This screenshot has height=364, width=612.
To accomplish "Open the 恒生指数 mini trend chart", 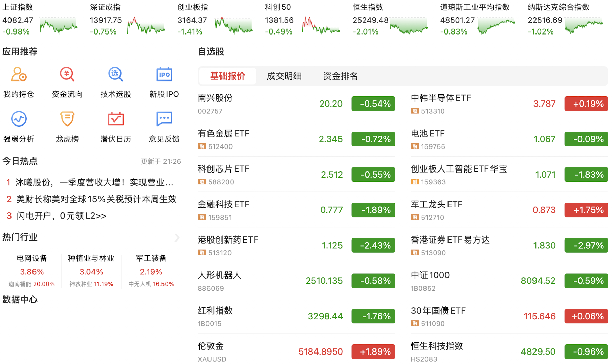I will [x=409, y=25].
